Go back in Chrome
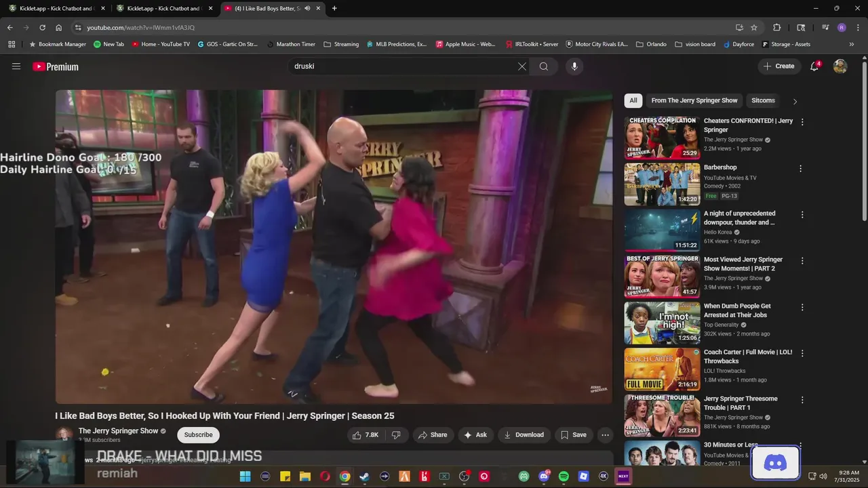The height and width of the screenshot is (488, 868). pyautogui.click(x=9, y=28)
